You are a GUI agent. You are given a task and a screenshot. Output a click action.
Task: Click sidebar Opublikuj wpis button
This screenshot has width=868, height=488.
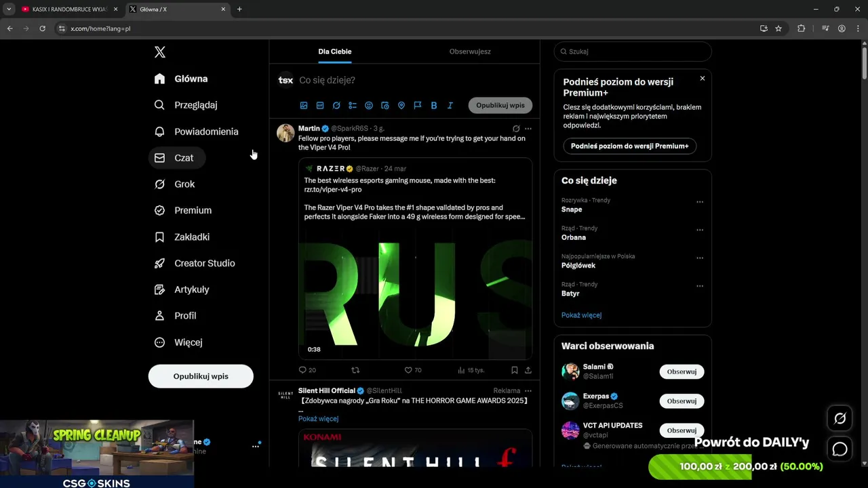tap(201, 376)
